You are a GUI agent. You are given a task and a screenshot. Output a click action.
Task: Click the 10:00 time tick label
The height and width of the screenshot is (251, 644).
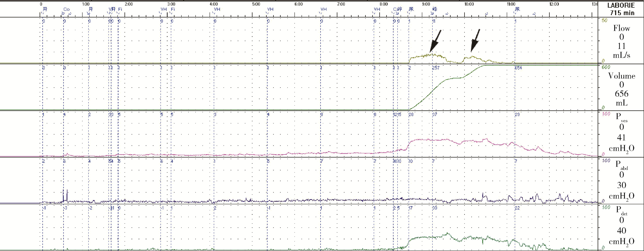pyautogui.click(x=469, y=4)
